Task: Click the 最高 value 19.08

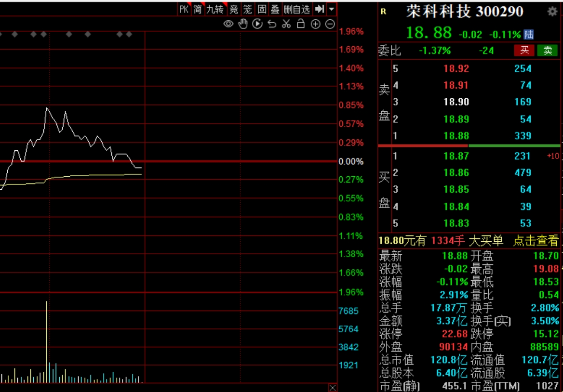Action: [546, 269]
